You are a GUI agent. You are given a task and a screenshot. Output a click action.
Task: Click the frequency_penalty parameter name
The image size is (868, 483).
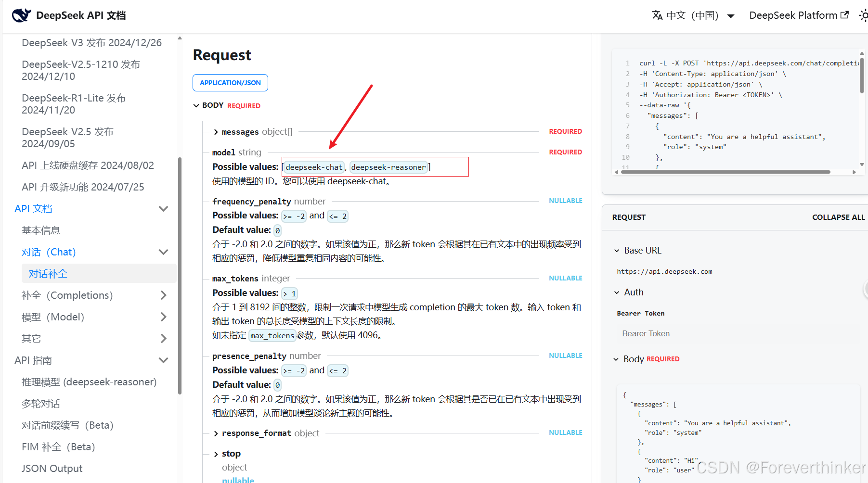[251, 202]
